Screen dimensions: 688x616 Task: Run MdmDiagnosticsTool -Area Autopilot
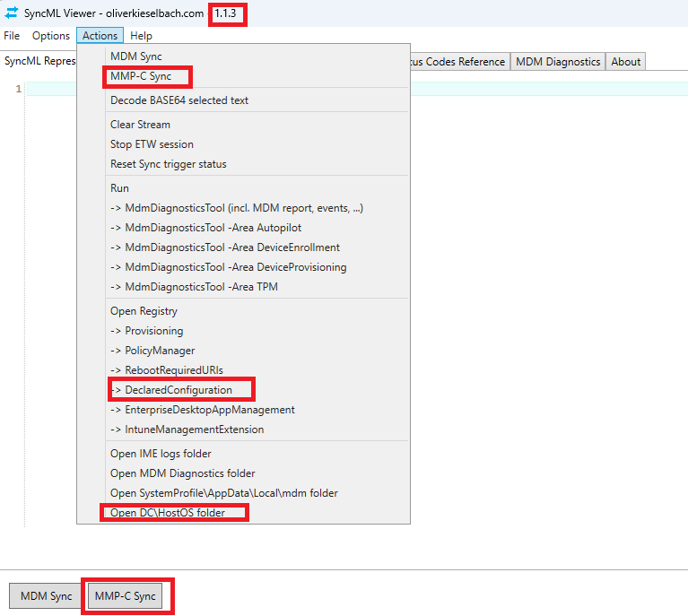point(243,227)
